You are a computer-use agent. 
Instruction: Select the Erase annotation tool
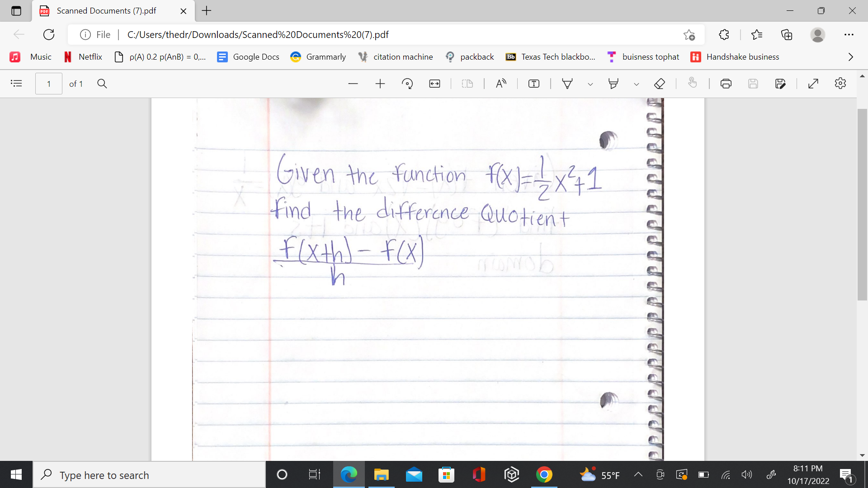659,84
